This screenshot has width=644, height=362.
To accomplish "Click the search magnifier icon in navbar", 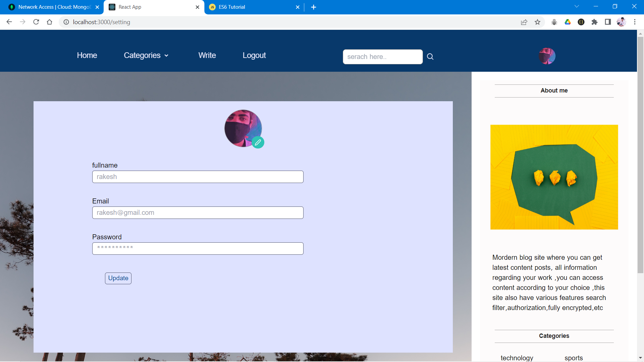I will click(430, 57).
